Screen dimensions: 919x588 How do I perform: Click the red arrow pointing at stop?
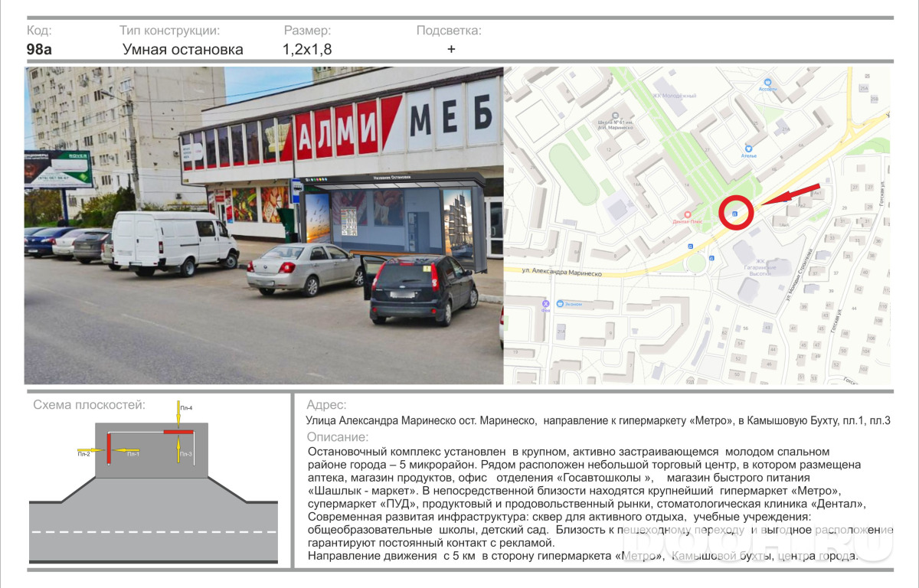click(790, 194)
